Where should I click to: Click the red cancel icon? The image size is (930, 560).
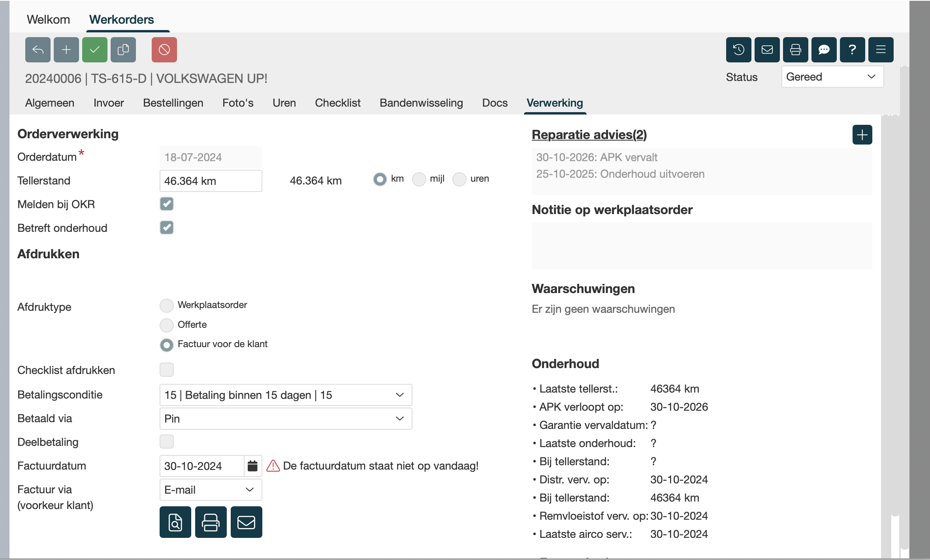tap(164, 50)
